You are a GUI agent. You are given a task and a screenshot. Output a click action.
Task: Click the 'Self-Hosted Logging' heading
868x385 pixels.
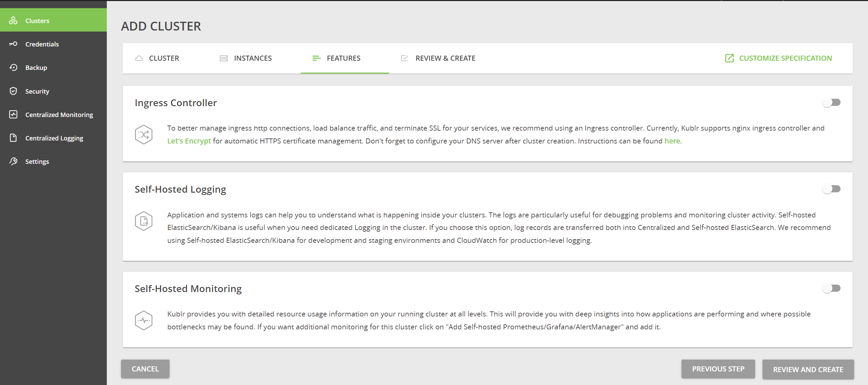click(x=180, y=189)
